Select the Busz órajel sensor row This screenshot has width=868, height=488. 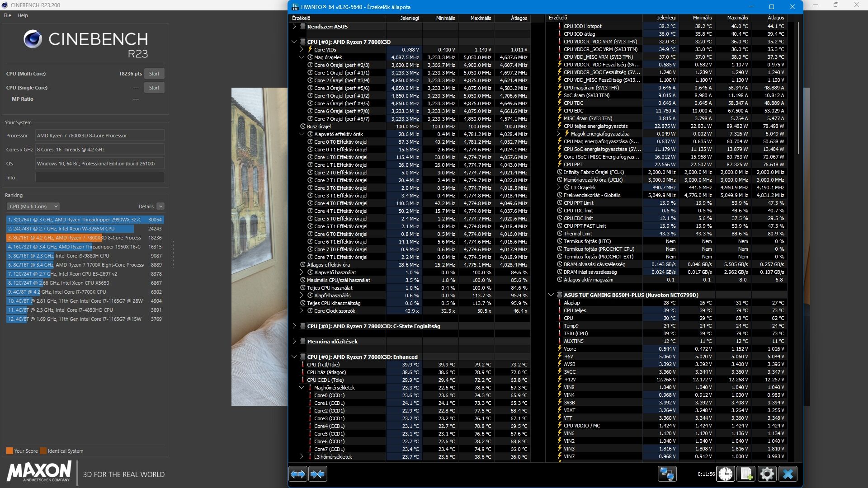(410, 127)
